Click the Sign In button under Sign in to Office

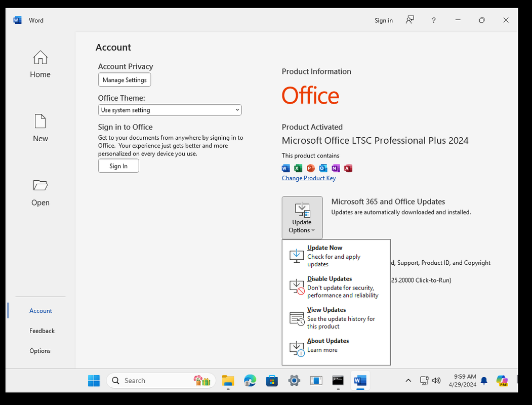pos(118,166)
